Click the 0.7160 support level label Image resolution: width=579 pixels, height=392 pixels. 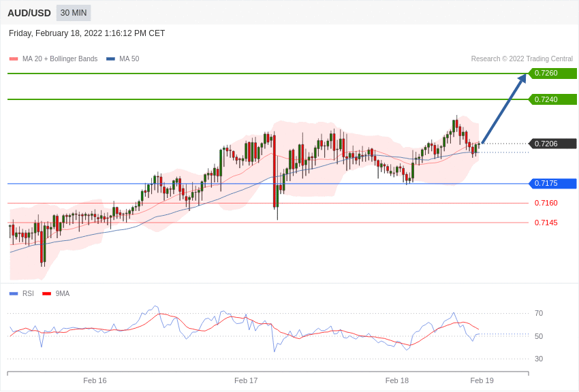click(546, 203)
